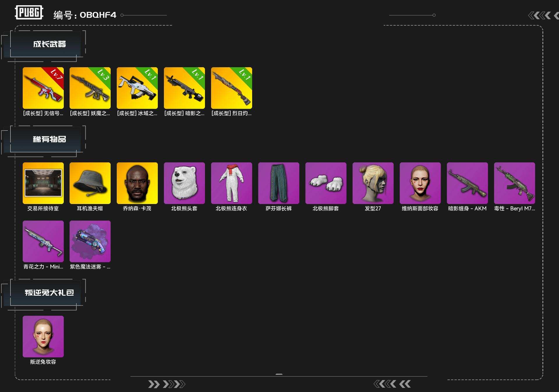The image size is (559, 392).
Task: Click the polar bear paw slippers icon
Action: coord(326,183)
